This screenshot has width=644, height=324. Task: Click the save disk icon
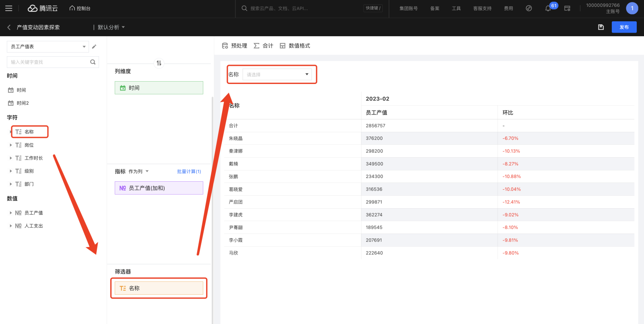click(x=601, y=27)
